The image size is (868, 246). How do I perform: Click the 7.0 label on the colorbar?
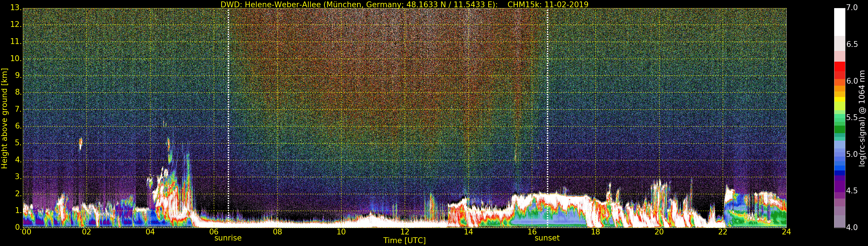tap(852, 8)
